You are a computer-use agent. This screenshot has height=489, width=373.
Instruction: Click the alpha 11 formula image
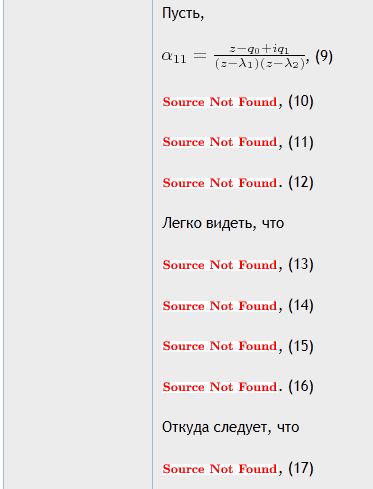[x=234, y=56]
